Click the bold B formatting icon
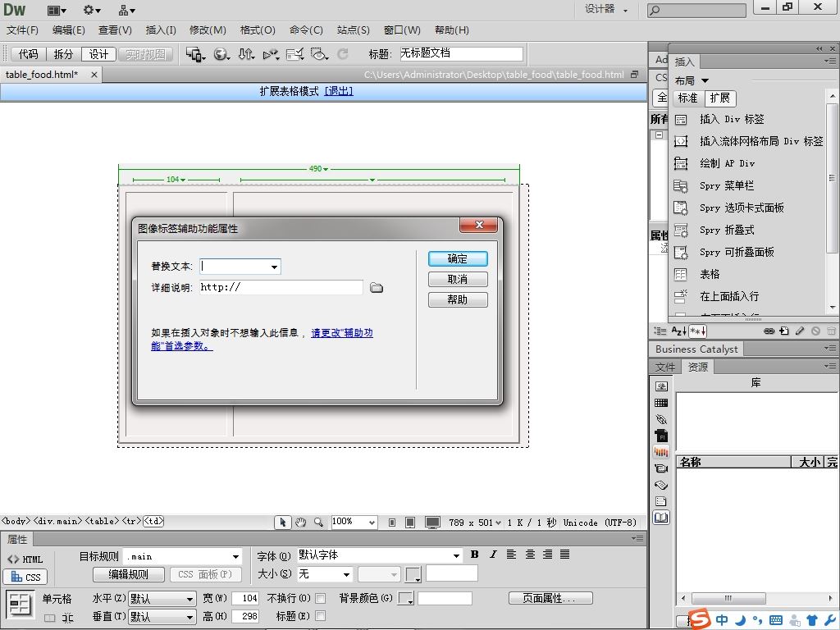The image size is (840, 630). click(x=475, y=555)
